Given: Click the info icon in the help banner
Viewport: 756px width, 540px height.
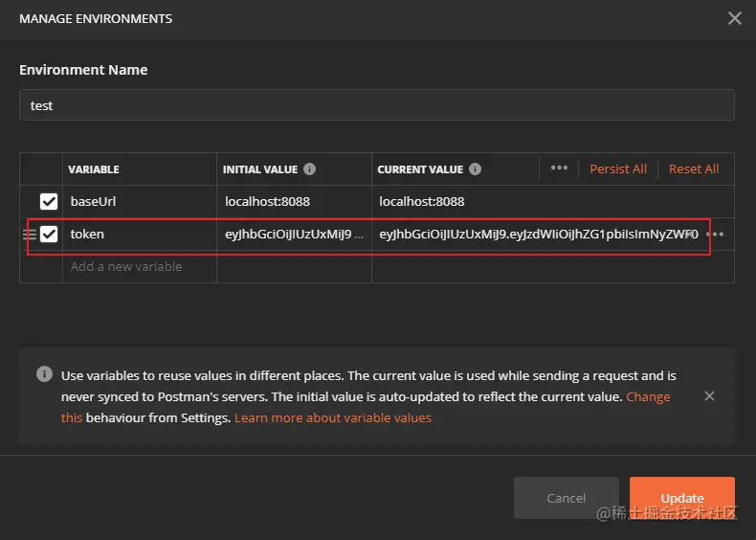Looking at the screenshot, I should point(44,374).
